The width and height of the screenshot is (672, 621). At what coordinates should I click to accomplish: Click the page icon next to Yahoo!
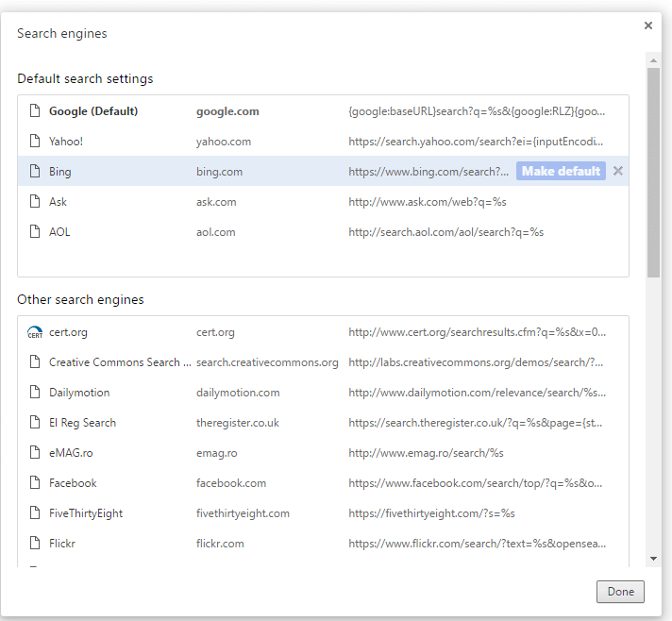(x=35, y=141)
